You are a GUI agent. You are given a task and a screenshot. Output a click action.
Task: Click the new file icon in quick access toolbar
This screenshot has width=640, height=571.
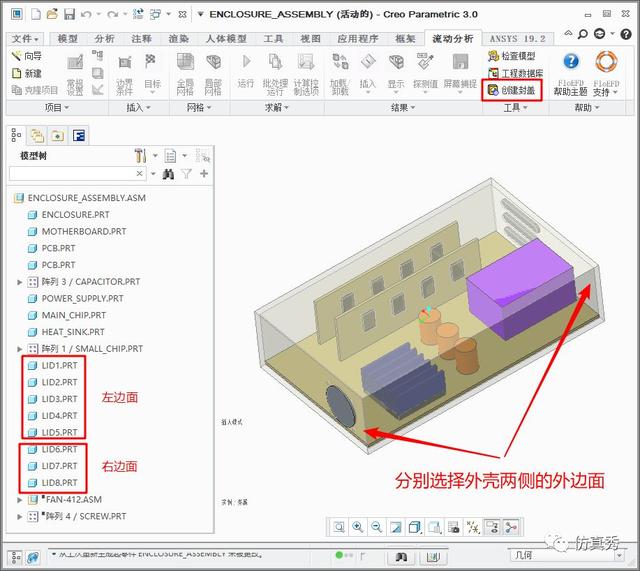tap(36, 14)
